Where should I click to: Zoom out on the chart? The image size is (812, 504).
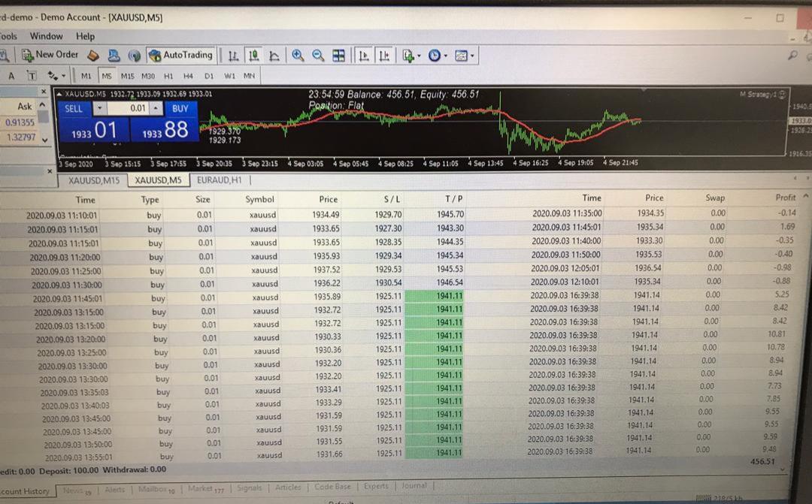click(x=318, y=56)
